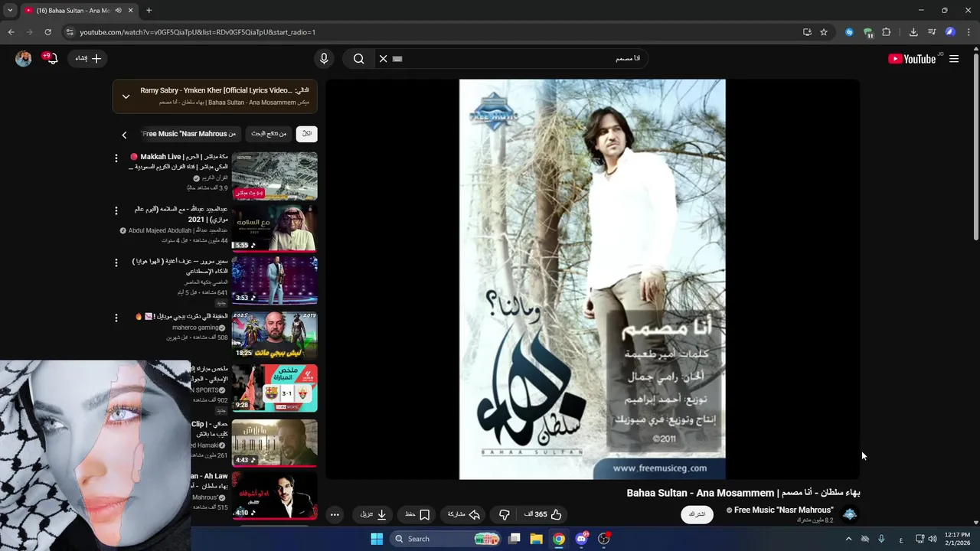
Task: Open options for maherco gaming video
Action: (116, 318)
